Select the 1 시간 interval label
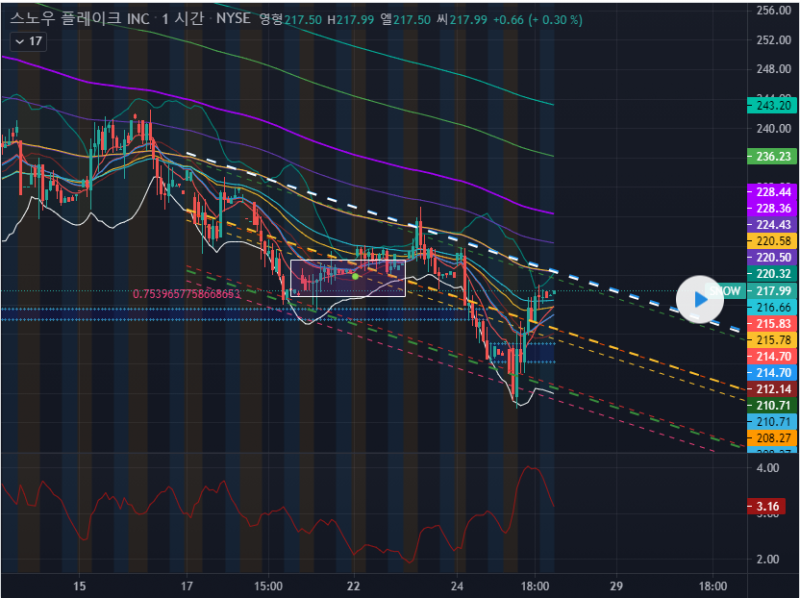800x598 pixels. tap(181, 18)
